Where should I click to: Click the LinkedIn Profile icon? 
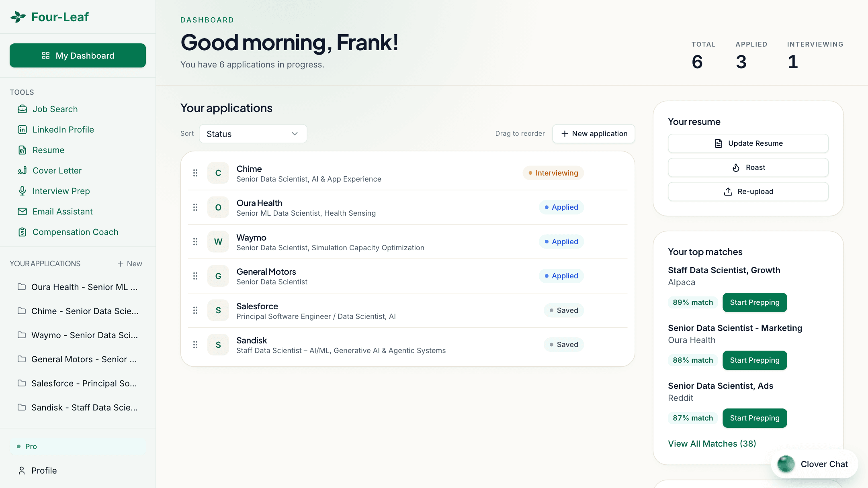pyautogui.click(x=23, y=130)
